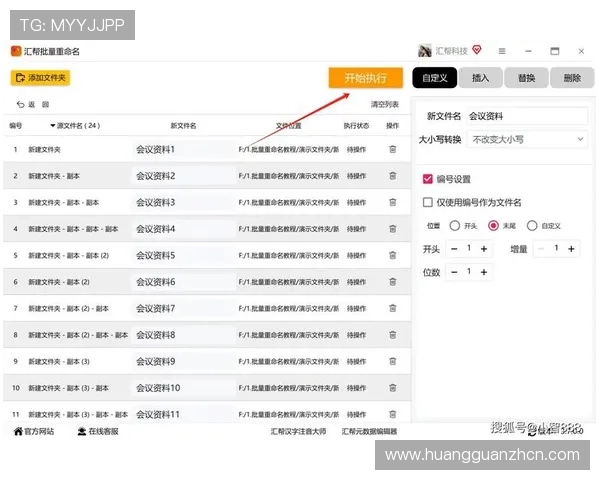Click 执行状态 column header
The image size is (600, 480).
(356, 126)
